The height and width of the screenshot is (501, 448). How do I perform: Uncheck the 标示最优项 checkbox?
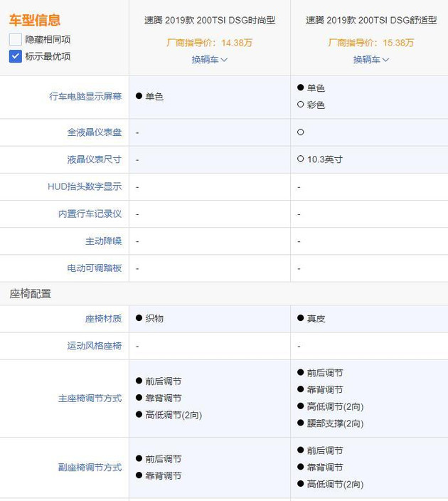16,56
